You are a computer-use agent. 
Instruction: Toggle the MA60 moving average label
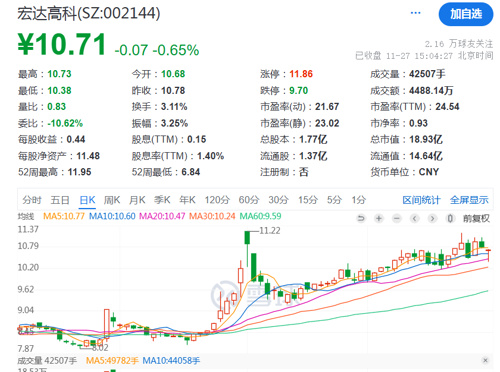[x=260, y=216]
